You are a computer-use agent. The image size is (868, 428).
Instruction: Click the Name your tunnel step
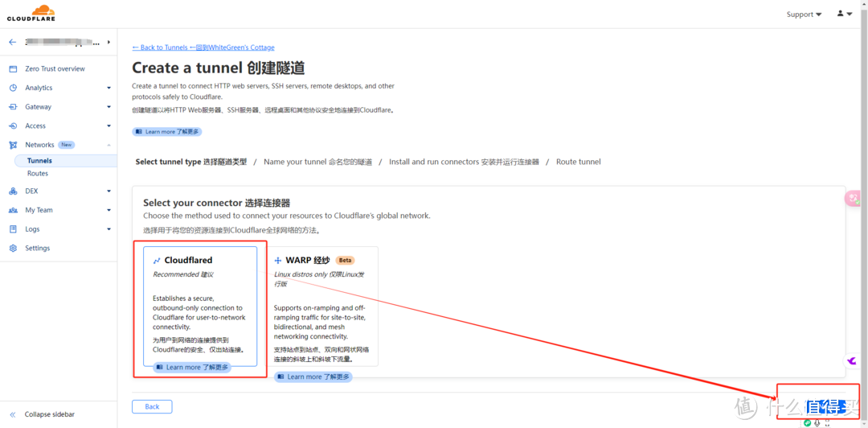click(317, 162)
